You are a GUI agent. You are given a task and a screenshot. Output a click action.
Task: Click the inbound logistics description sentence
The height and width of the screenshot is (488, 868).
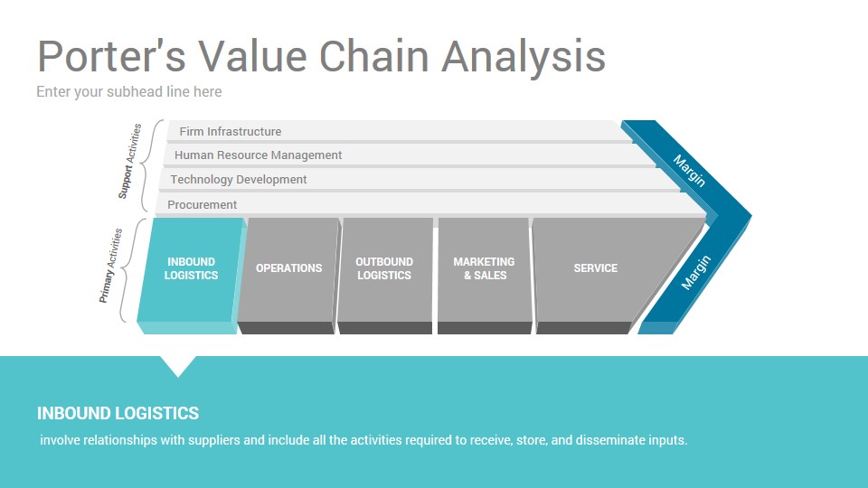[363, 440]
